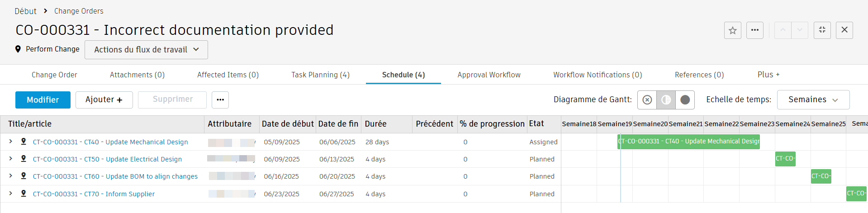Open the Approval Workflow tab

coord(489,75)
